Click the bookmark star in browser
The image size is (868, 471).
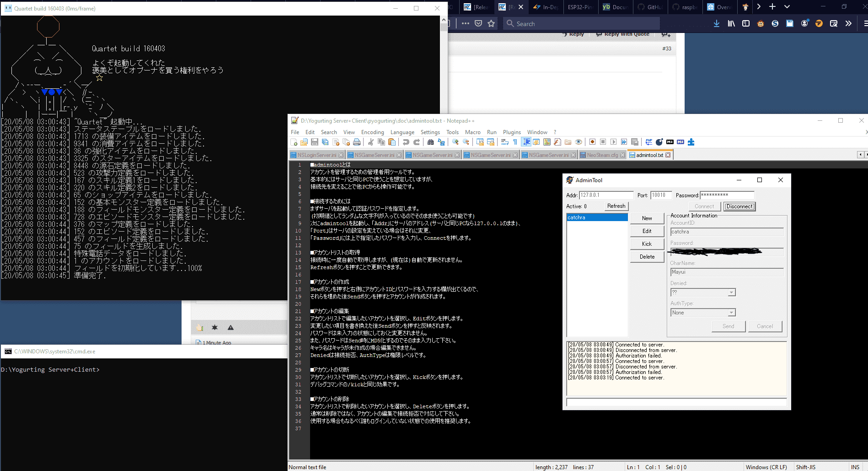point(491,23)
